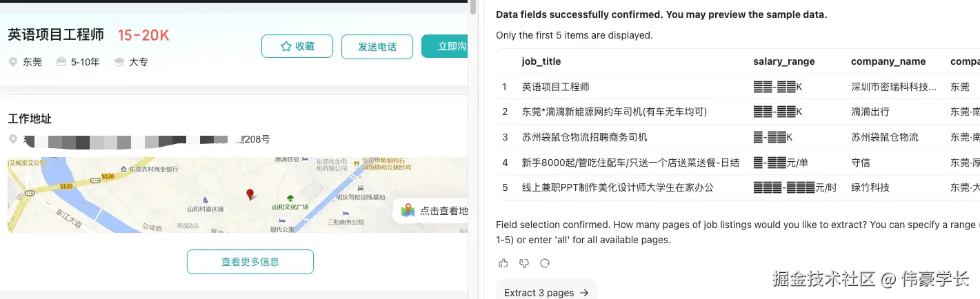The image size is (980, 299).
Task: Click the job_title column header
Action: [541, 61]
